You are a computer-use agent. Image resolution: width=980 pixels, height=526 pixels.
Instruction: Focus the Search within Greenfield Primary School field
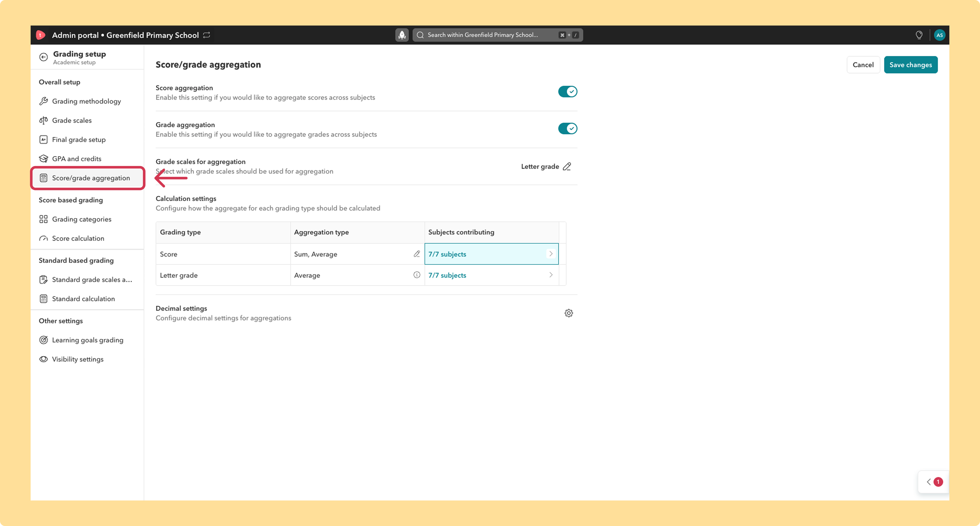(498, 35)
